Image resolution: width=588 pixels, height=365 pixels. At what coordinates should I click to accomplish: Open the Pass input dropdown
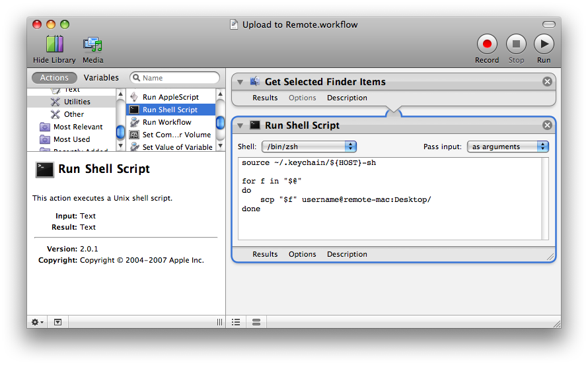coord(508,147)
